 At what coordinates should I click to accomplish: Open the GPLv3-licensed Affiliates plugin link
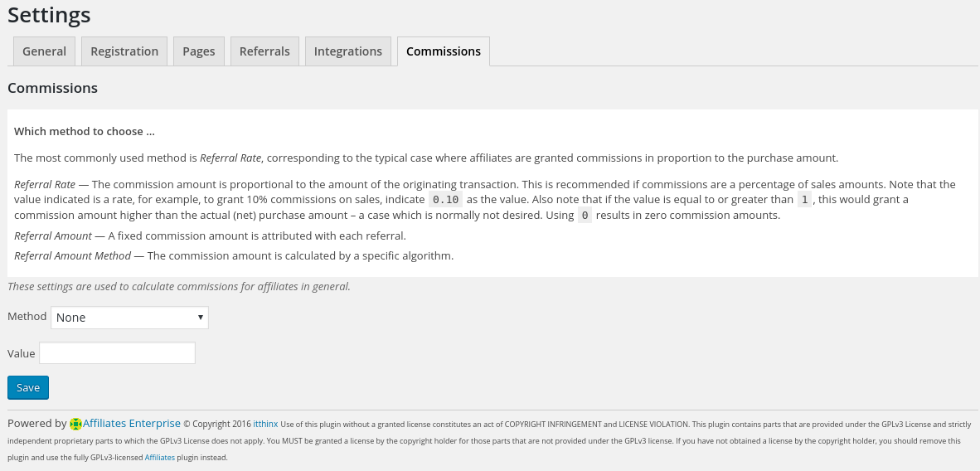pyautogui.click(x=160, y=458)
